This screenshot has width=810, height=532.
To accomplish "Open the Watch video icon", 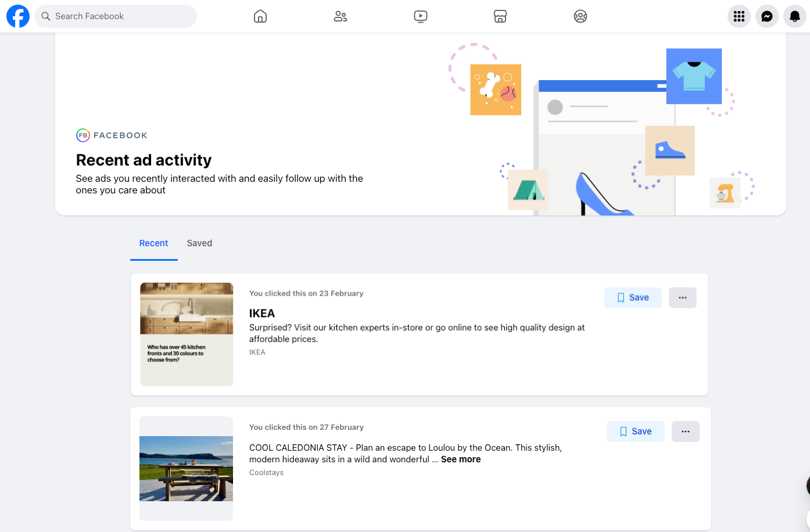I will 421,16.
